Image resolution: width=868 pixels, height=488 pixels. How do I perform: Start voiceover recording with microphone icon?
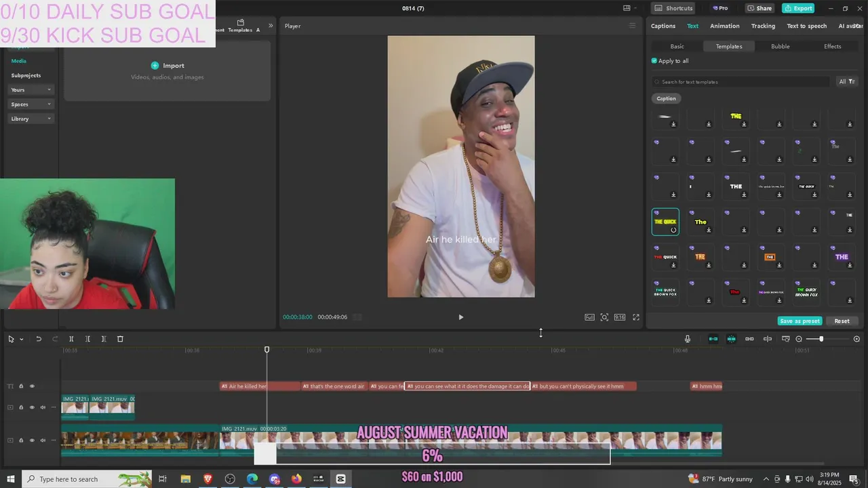click(x=687, y=339)
